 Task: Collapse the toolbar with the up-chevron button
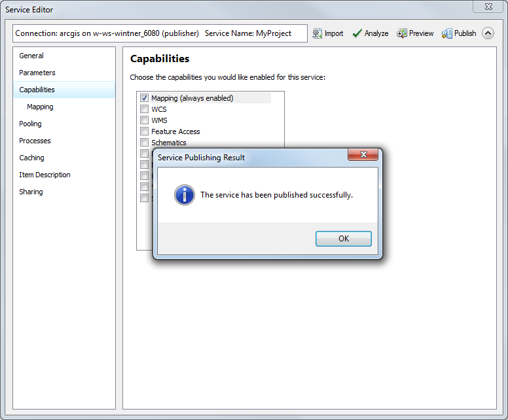[488, 33]
